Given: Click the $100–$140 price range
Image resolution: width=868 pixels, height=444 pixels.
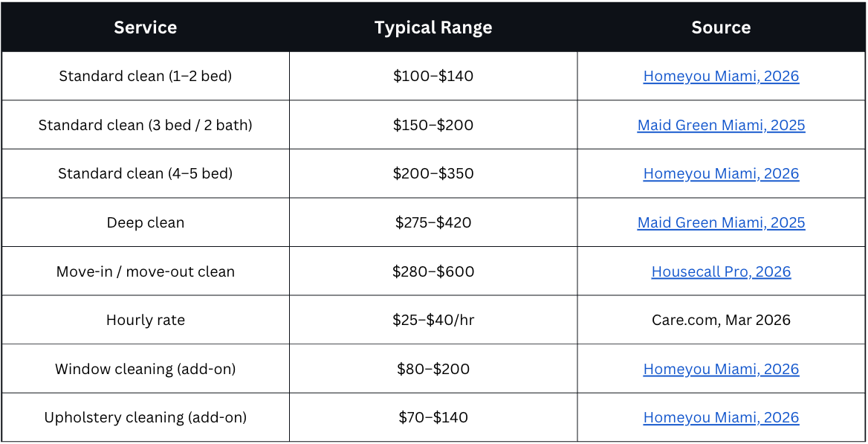Looking at the screenshot, I should click(x=433, y=76).
